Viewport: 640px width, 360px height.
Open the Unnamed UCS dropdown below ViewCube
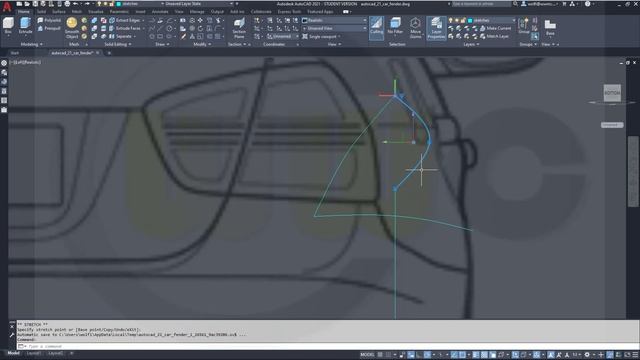(612, 125)
